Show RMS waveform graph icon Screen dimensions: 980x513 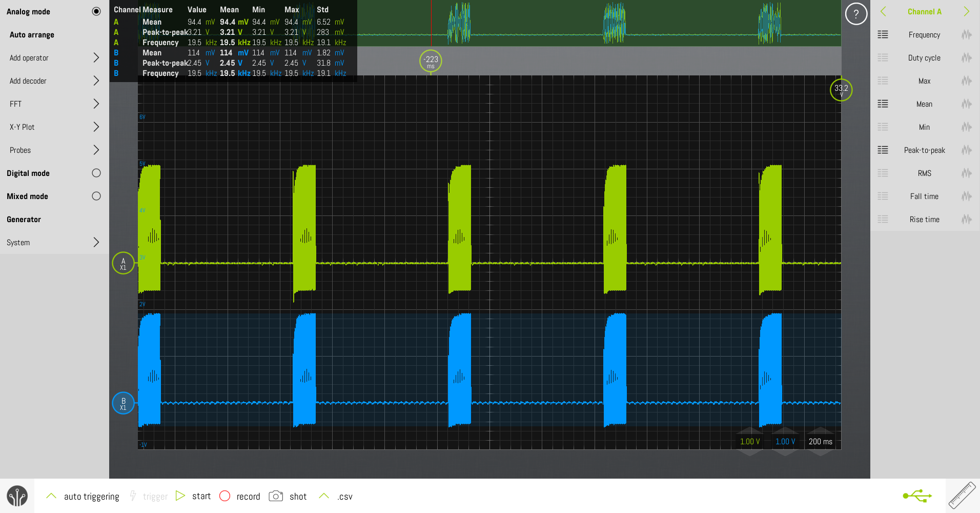[967, 173]
